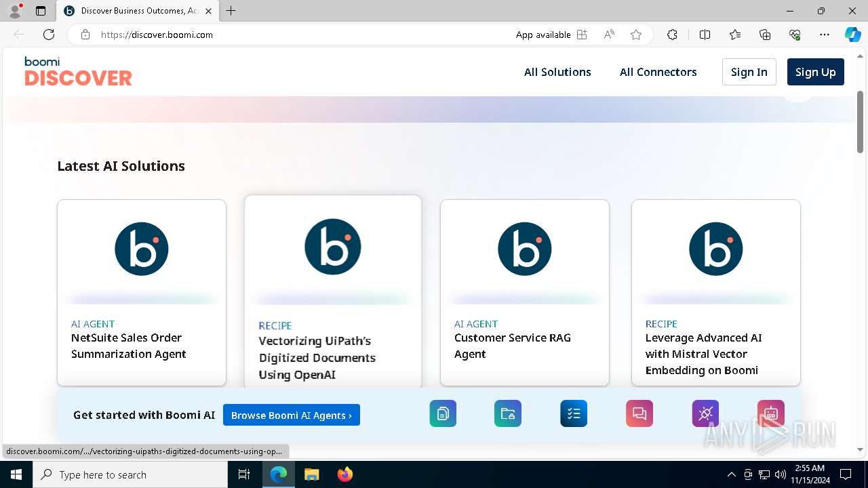Open the Windows notification center
The width and height of the screenshot is (868, 488).
[846, 474]
